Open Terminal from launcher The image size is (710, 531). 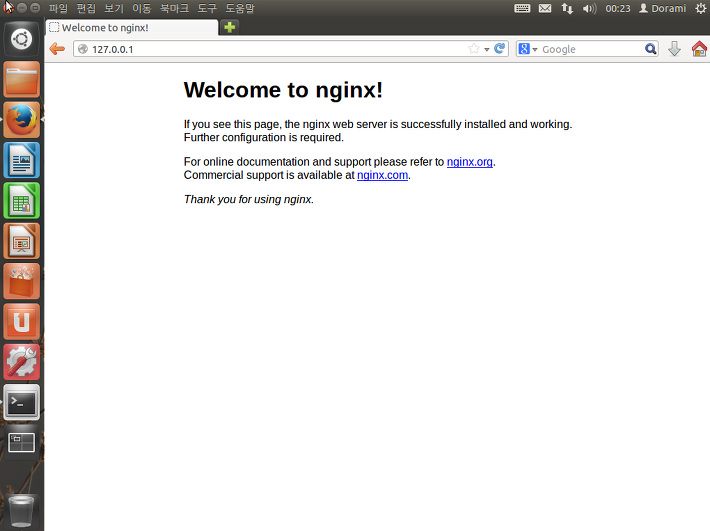click(x=21, y=402)
